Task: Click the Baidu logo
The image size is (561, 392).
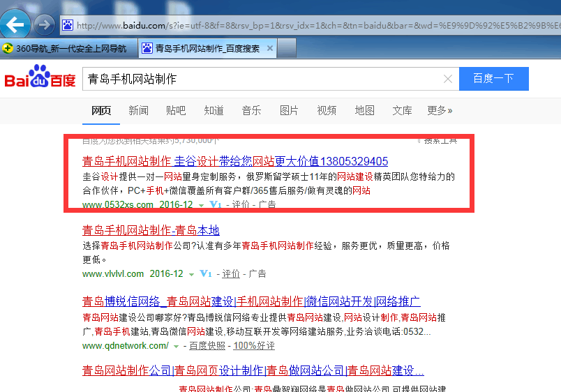Action: coord(40,77)
